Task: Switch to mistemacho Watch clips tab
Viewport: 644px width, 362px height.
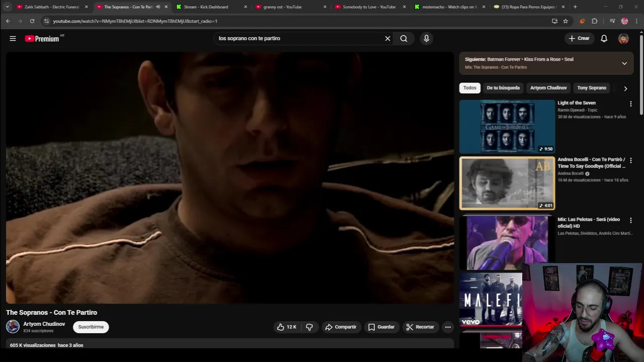Action: coord(449,7)
